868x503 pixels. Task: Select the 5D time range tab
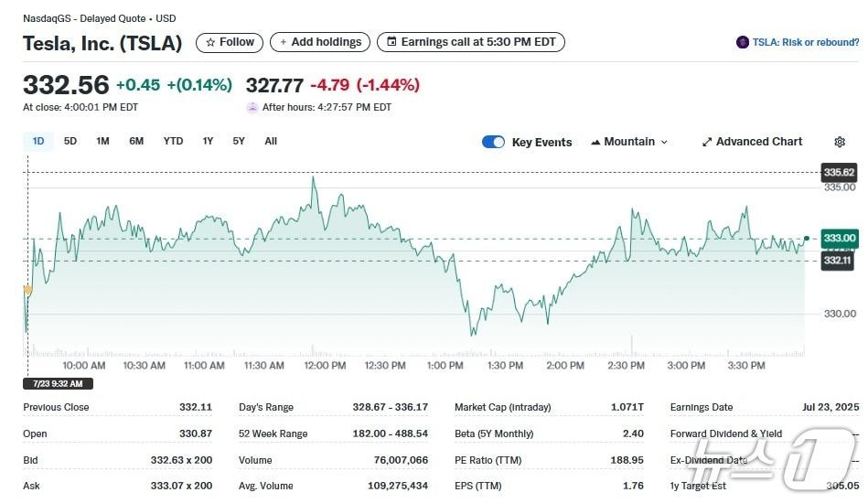[x=70, y=141]
